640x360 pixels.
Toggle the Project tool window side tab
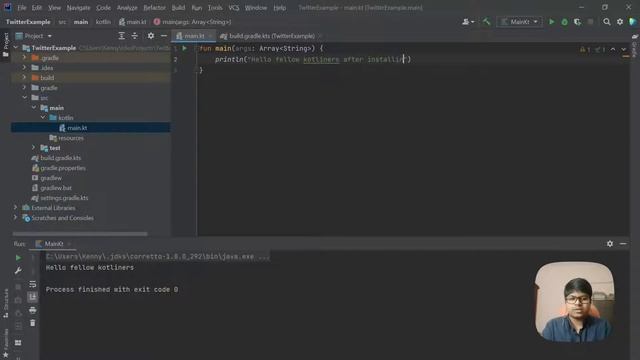click(x=6, y=46)
